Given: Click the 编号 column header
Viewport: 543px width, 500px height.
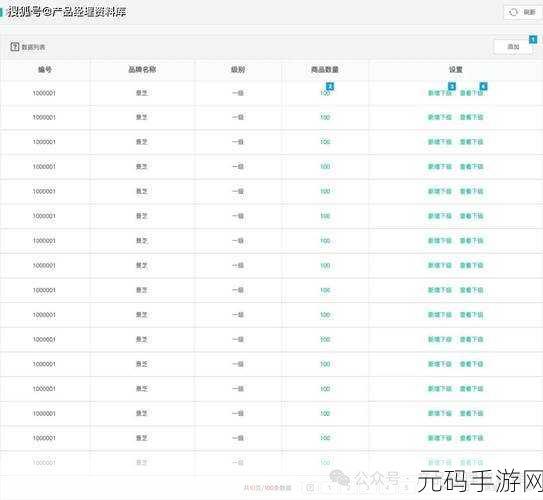Looking at the screenshot, I should click(45, 70).
